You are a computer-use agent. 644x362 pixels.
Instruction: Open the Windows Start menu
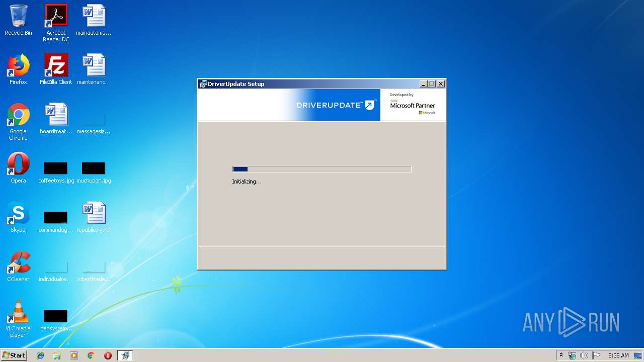[14, 355]
